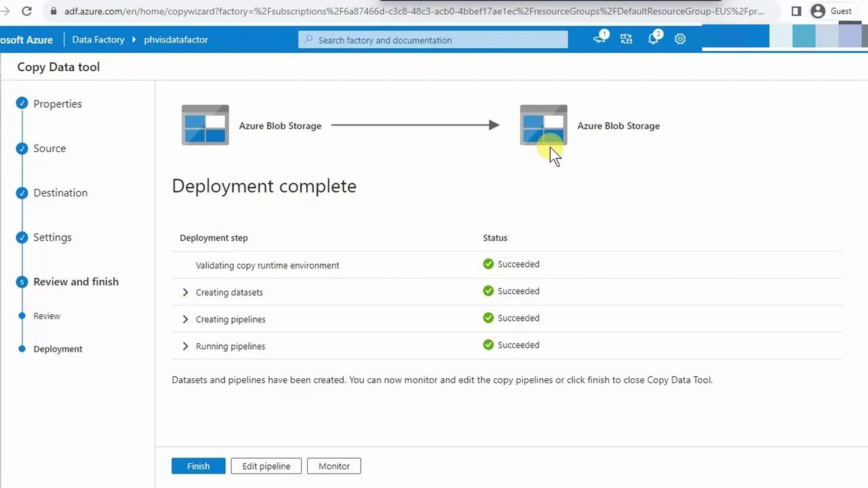Expand the Running pipelines details
868x488 pixels.
(x=185, y=346)
